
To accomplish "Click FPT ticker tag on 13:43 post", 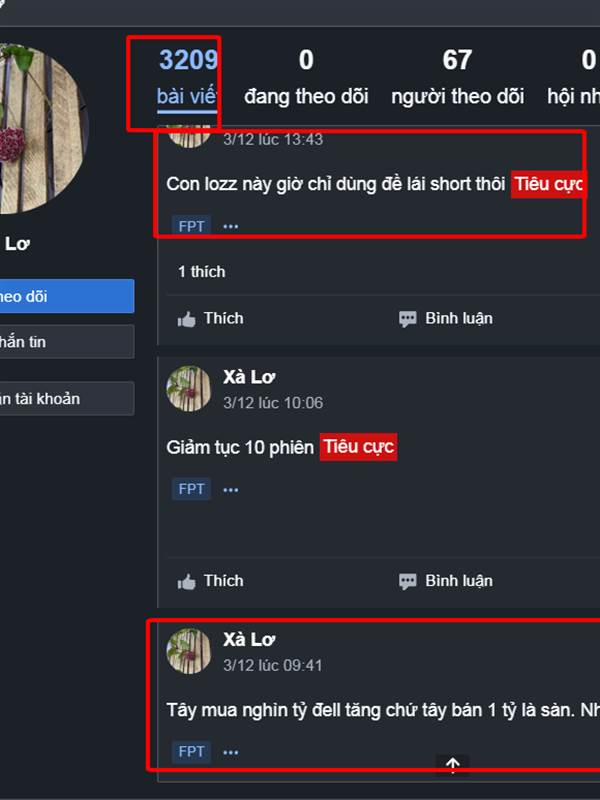I will tap(191, 226).
